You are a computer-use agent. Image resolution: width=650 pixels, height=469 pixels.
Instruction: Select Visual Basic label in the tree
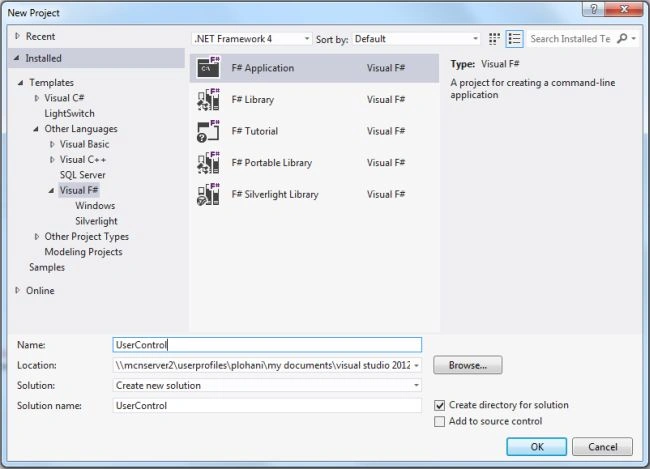pyautogui.click(x=84, y=144)
